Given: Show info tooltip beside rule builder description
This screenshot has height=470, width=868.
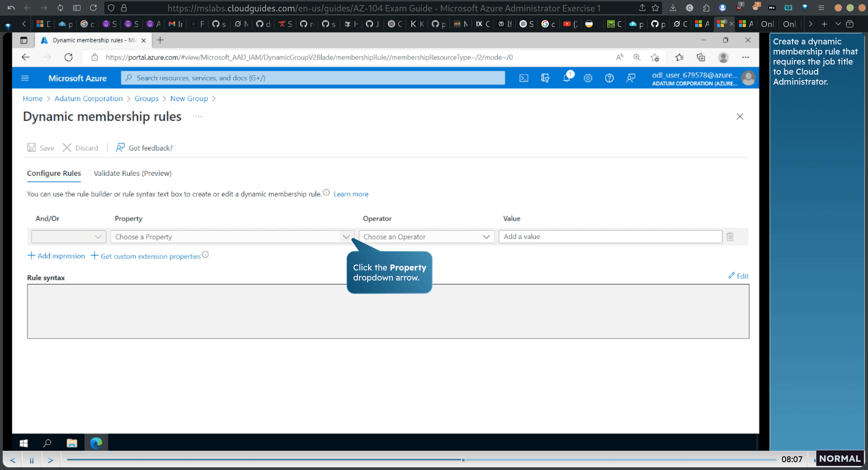Looking at the screenshot, I should click(x=327, y=193).
